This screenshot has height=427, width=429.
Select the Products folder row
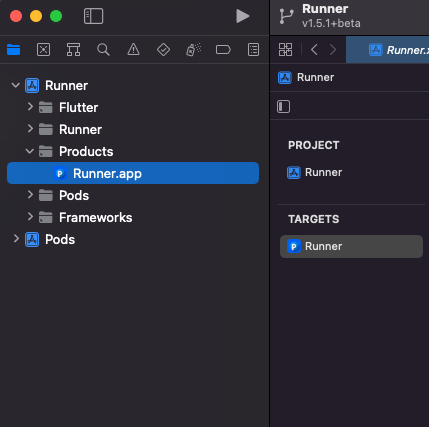[x=133, y=151]
